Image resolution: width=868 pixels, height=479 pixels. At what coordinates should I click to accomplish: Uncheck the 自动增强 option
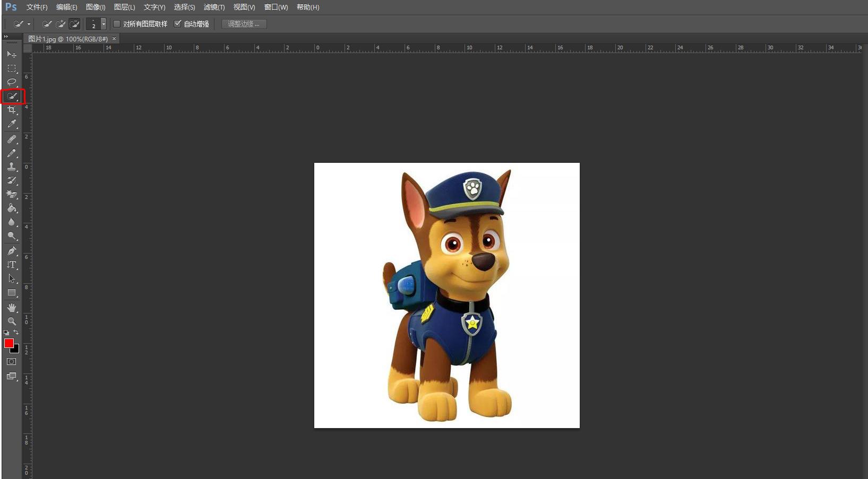[178, 24]
